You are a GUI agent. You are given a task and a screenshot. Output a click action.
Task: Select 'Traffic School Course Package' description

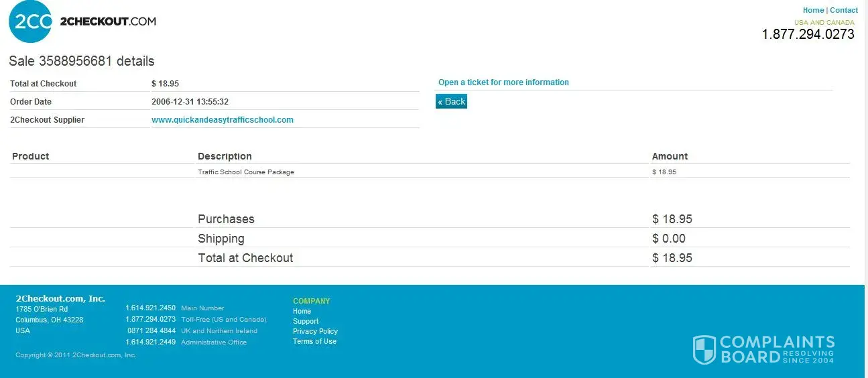click(246, 172)
